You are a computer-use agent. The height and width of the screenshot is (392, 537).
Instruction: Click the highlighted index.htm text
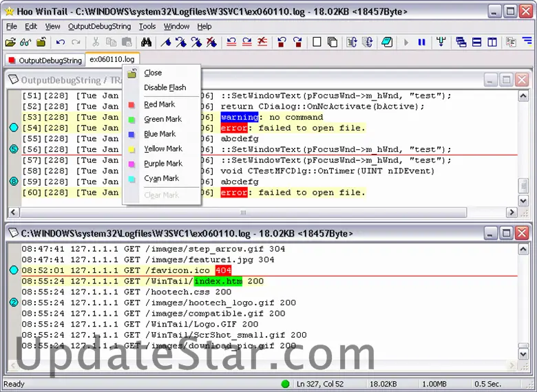coord(218,281)
